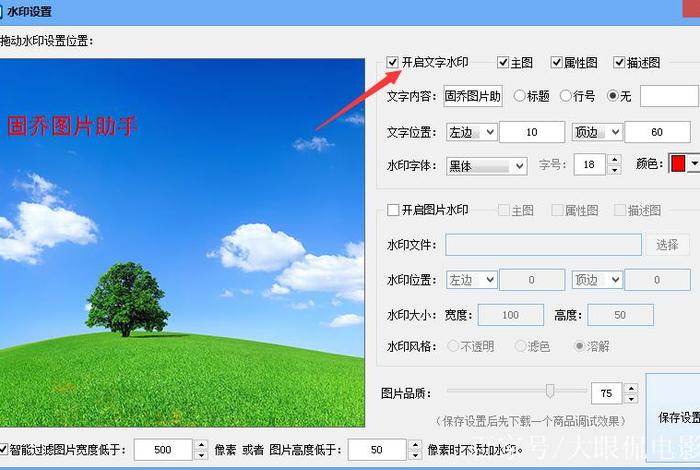Expand the color dropdown arrow
700x470 pixels.
[694, 163]
